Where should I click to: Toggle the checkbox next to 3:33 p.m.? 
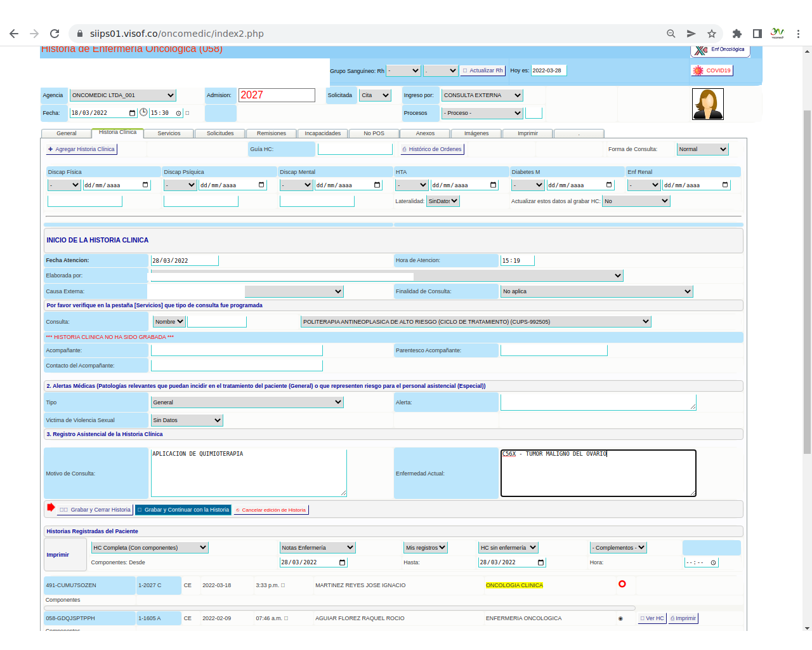tap(283, 585)
